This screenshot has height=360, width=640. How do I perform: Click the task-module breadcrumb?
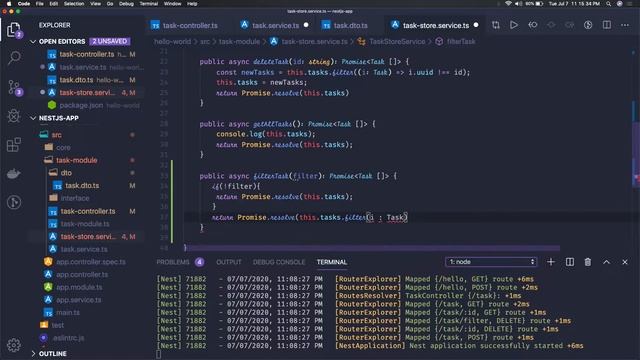[239, 42]
